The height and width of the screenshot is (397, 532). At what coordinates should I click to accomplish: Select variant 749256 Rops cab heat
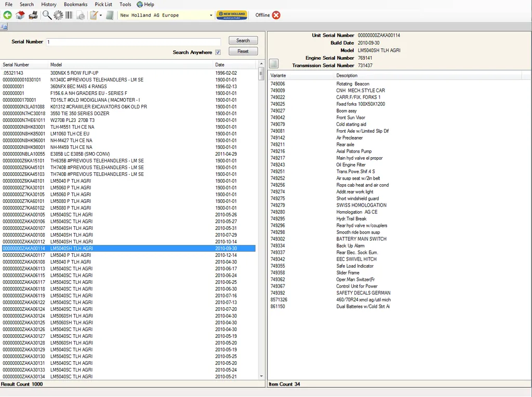pos(395,185)
